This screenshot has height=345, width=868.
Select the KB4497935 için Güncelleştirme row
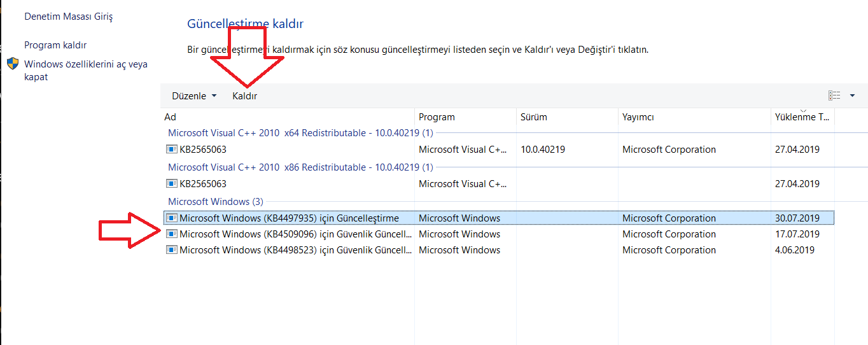coord(498,218)
